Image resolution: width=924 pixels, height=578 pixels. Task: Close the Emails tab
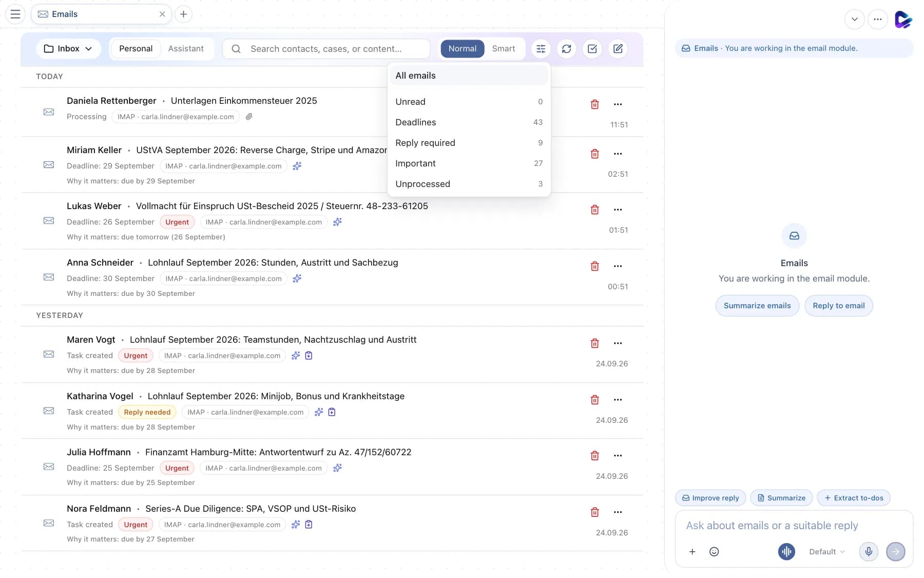(162, 14)
